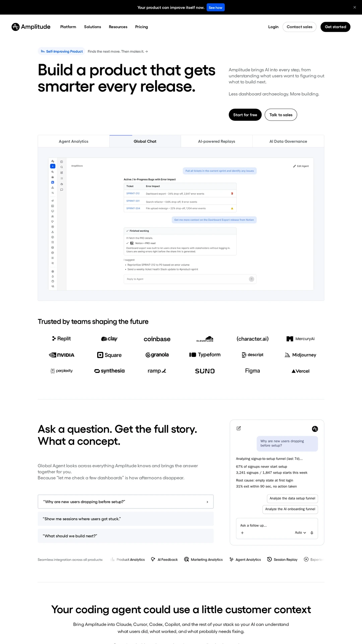Click Start for free
The width and height of the screenshot is (362, 644).
[x=245, y=115]
